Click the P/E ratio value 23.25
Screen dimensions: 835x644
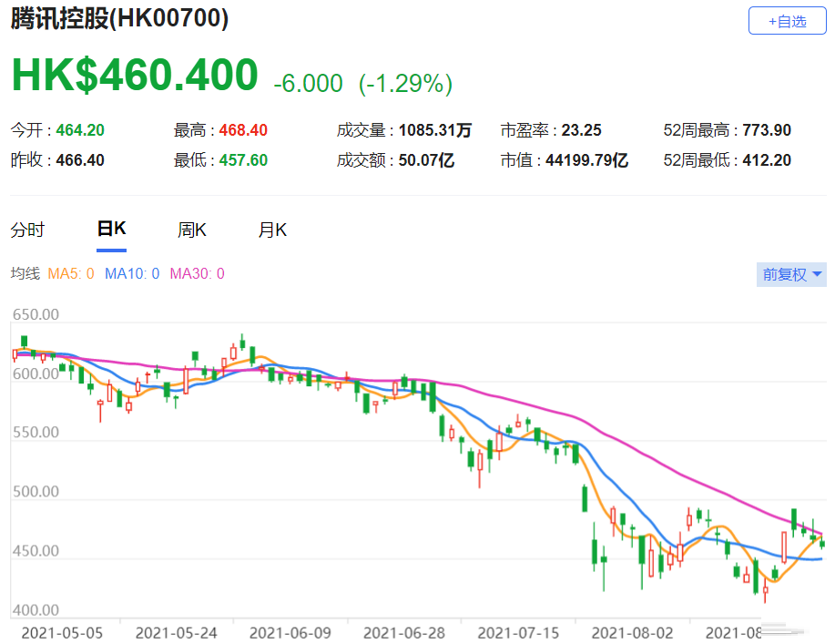coord(582,130)
